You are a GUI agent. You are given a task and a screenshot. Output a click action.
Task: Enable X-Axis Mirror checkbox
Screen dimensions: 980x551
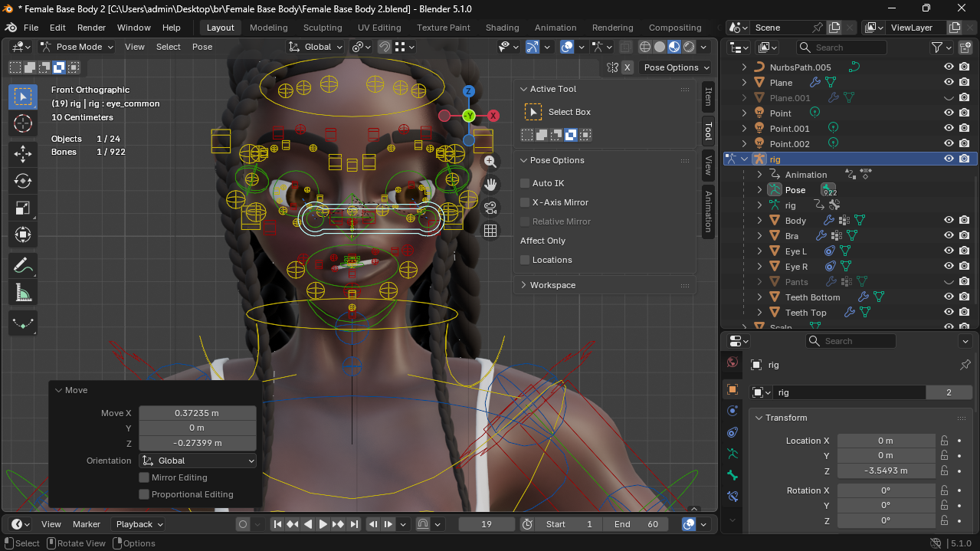coord(525,202)
